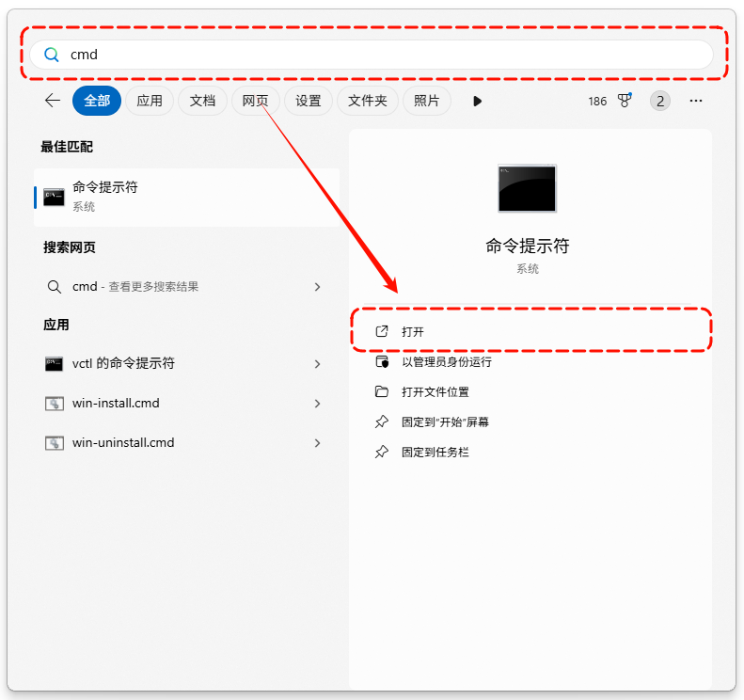Expand chevron for vctl 的命令提示符
This screenshot has height=700, width=744.
click(x=317, y=364)
